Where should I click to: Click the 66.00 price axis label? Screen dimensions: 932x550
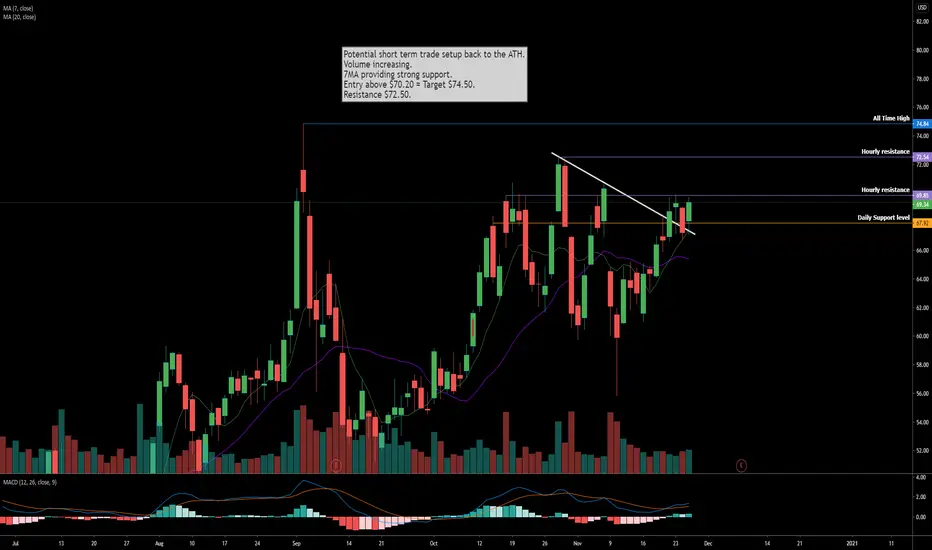pyautogui.click(x=922, y=251)
